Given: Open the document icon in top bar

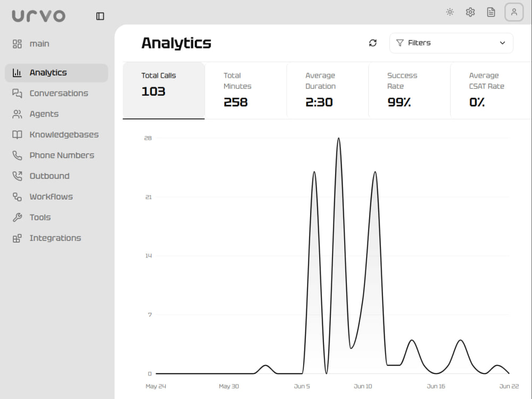Looking at the screenshot, I should point(491,12).
